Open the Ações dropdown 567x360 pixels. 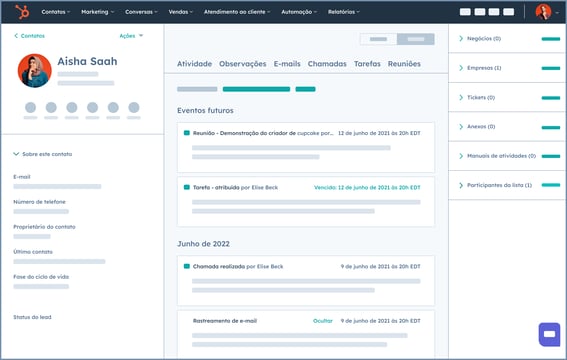(131, 36)
